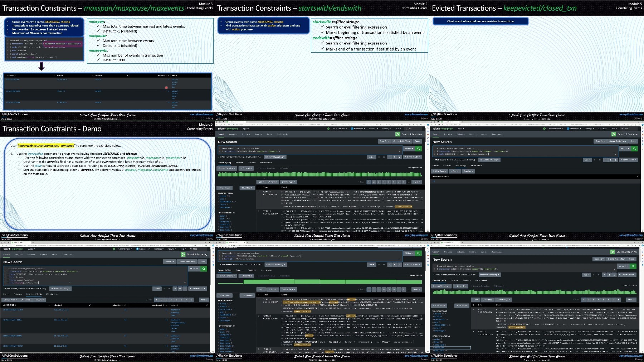Open Visualization tab in 8,788-events window

pyautogui.click(x=266, y=163)
